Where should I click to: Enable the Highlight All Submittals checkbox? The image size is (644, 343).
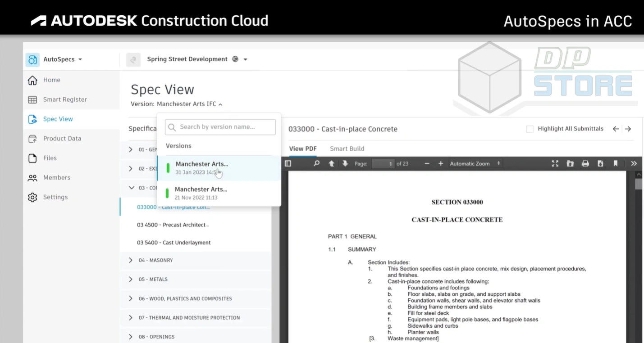click(x=530, y=129)
